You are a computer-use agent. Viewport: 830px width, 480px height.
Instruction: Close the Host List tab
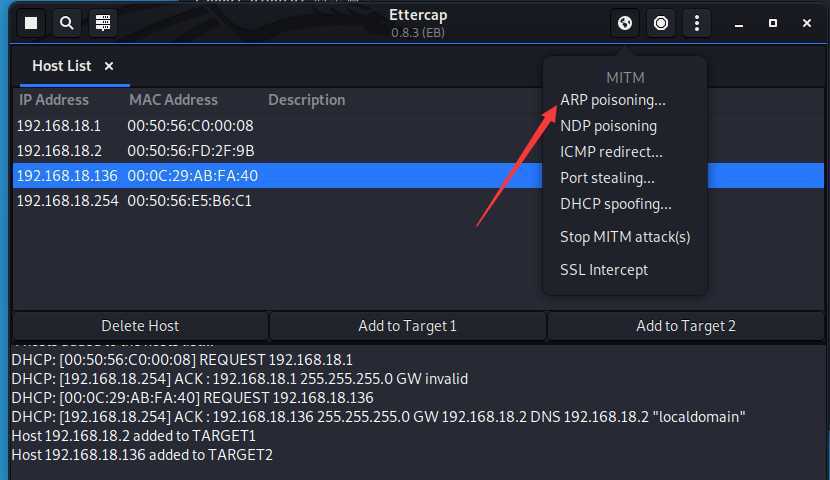point(109,66)
